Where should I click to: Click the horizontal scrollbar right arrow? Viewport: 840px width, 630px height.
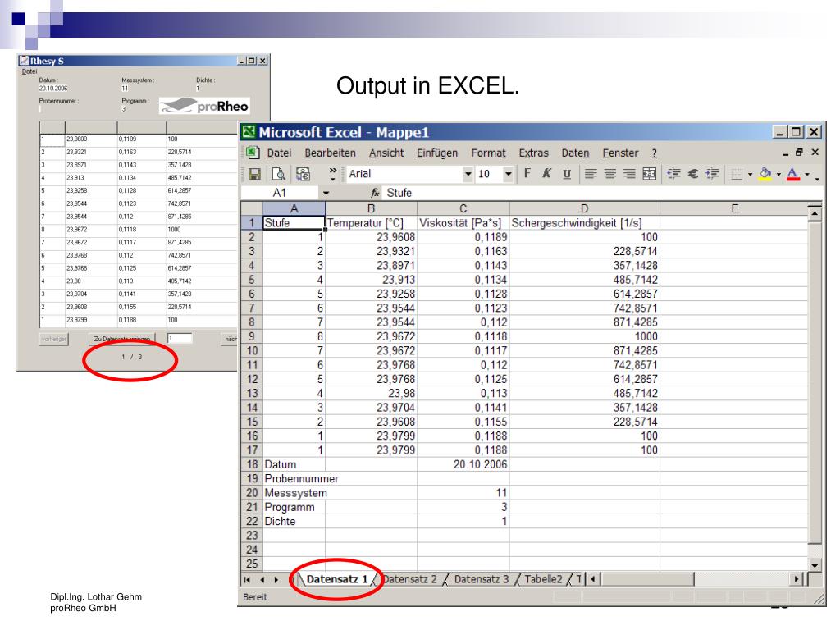797,579
